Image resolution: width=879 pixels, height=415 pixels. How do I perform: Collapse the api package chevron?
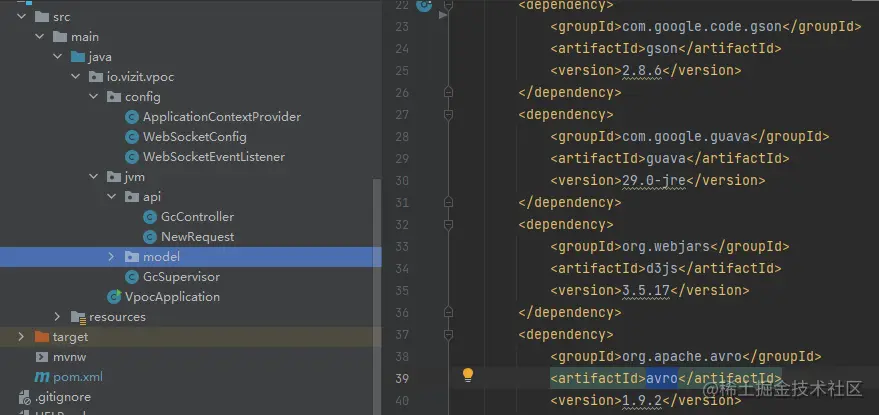pos(112,197)
